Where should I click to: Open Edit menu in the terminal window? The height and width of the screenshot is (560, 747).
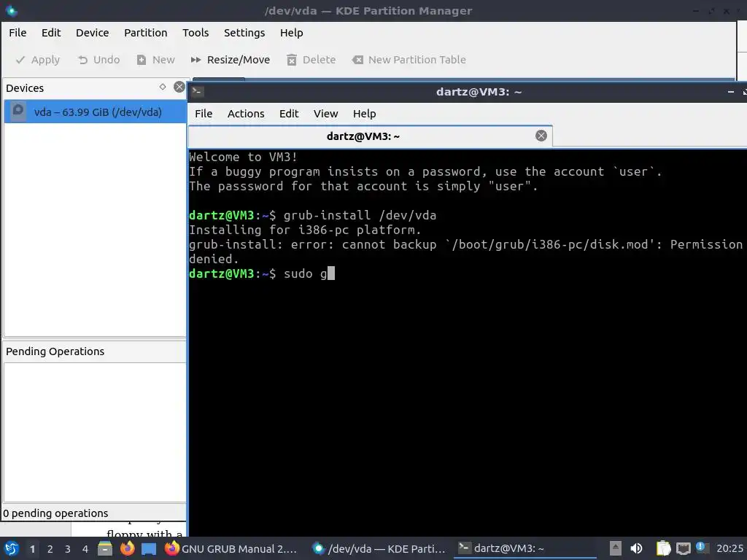(x=289, y=114)
